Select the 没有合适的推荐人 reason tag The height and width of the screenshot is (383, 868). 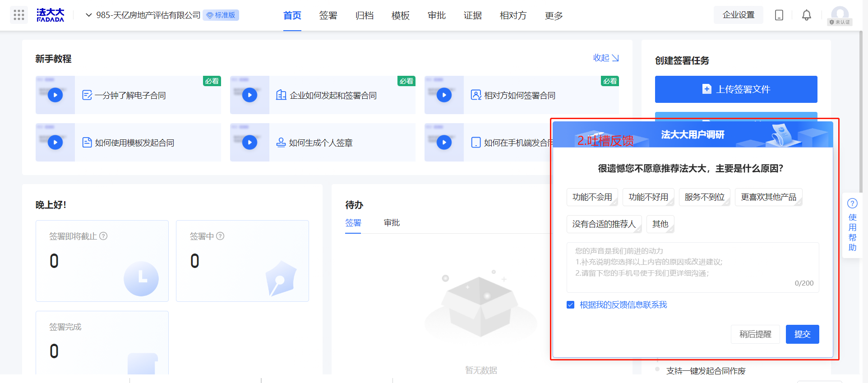[604, 224]
